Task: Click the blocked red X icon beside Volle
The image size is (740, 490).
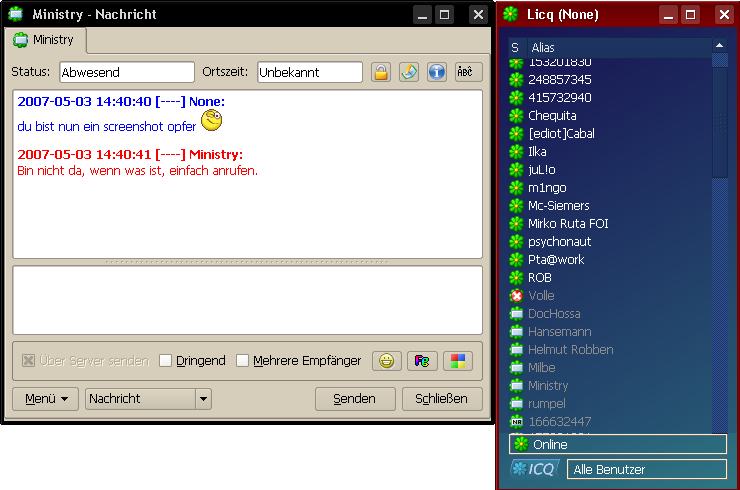Action: tap(516, 296)
